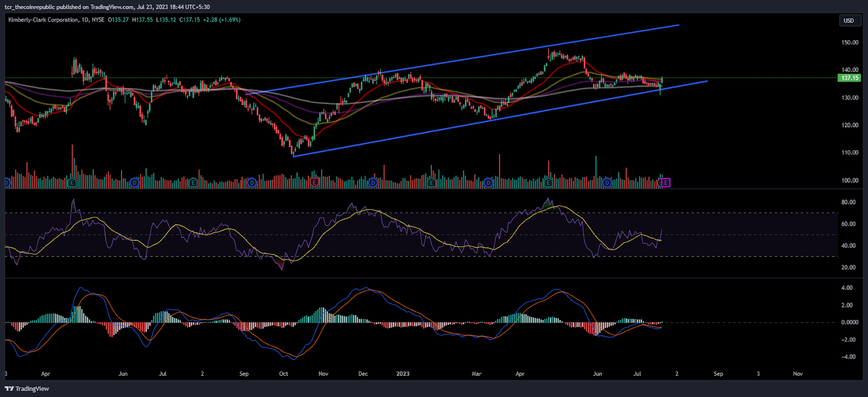
Task: Click the low value L135.12
Action: (x=166, y=20)
